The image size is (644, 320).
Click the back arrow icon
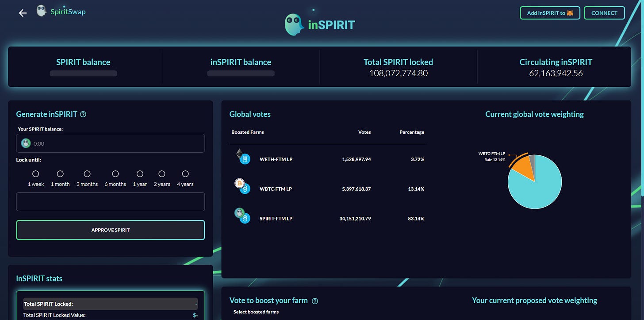(23, 13)
